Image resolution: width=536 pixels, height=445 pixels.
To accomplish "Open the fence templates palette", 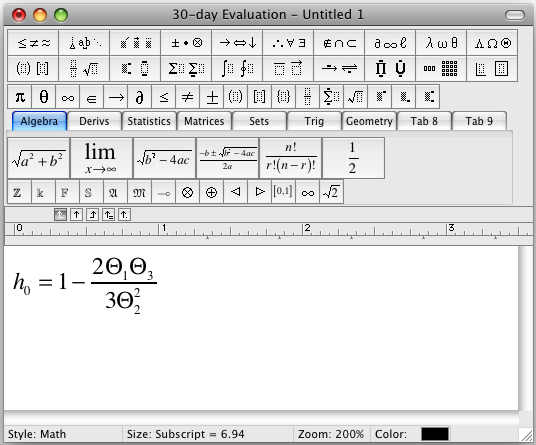I will (x=33, y=69).
